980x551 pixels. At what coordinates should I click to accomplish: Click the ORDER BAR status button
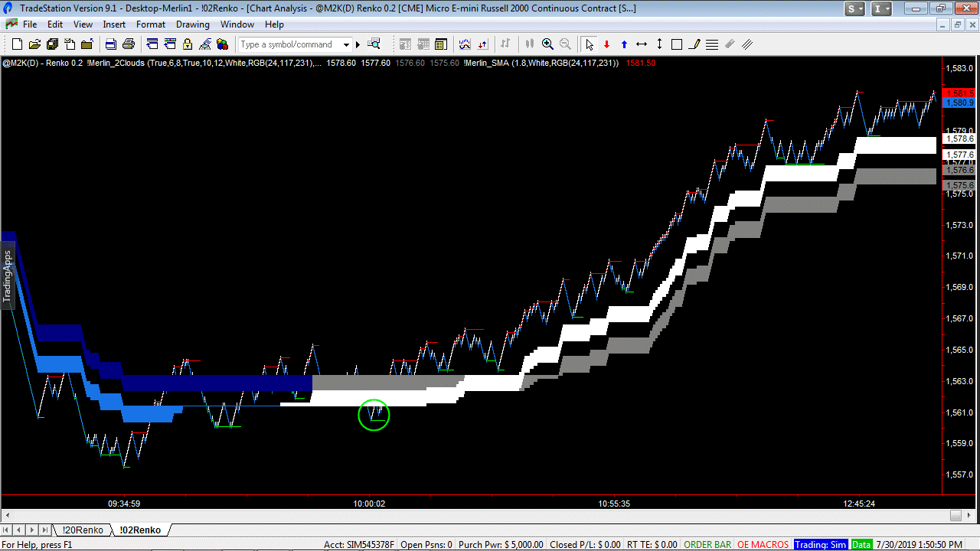click(707, 545)
